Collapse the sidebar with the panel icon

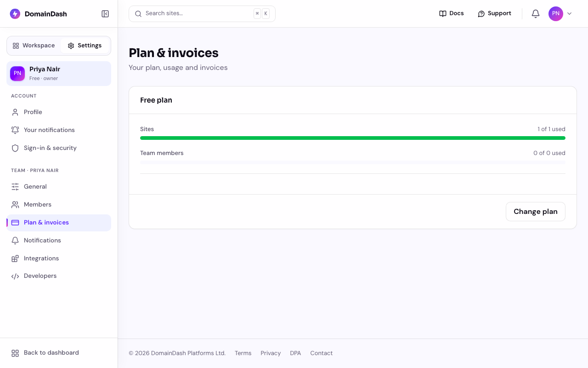pos(105,14)
